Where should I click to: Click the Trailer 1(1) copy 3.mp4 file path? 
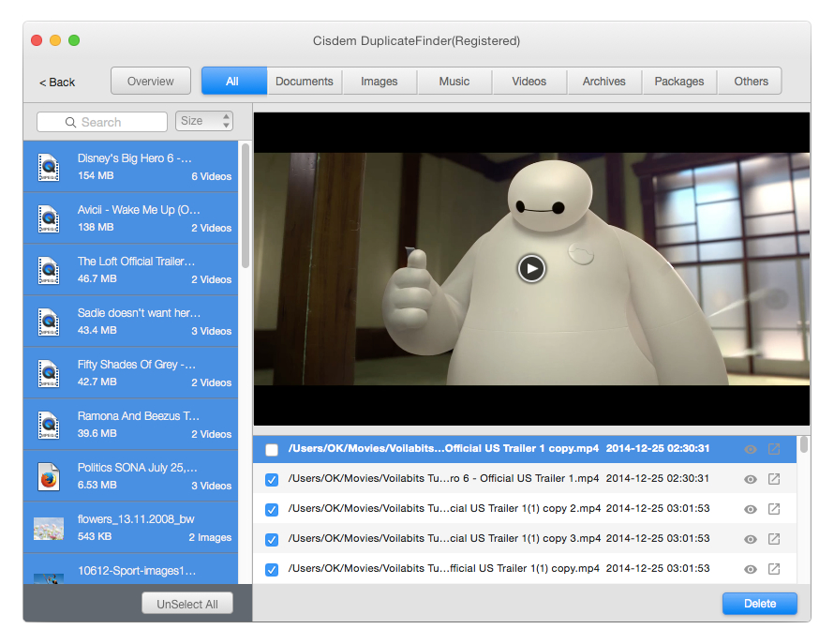point(444,539)
